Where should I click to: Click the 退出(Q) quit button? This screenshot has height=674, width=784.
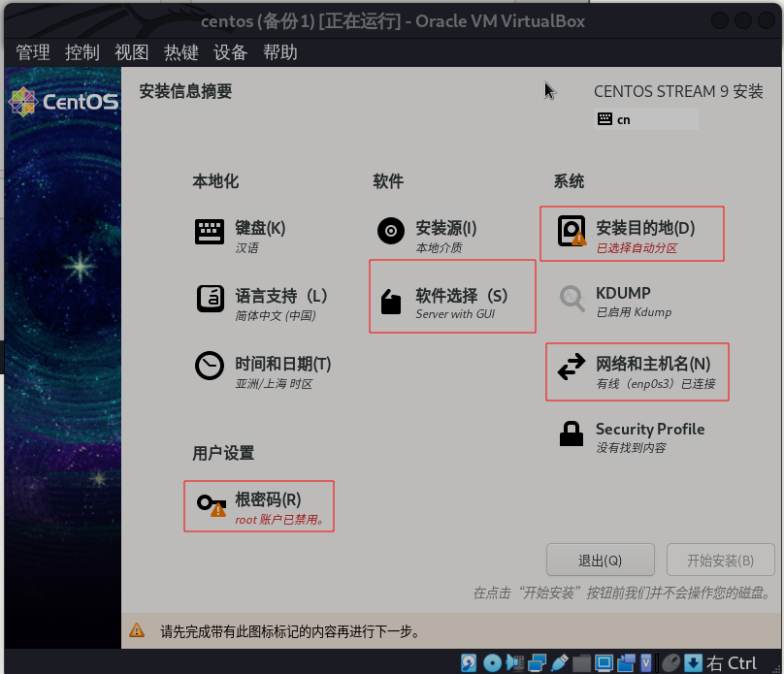click(x=600, y=561)
